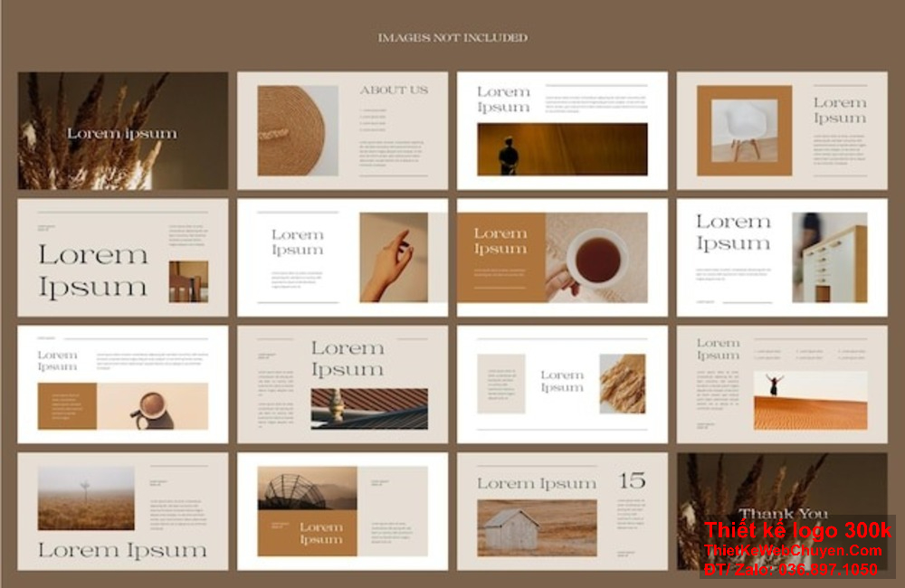Click the wheat stalks square image
905x588 pixels.
622,384
